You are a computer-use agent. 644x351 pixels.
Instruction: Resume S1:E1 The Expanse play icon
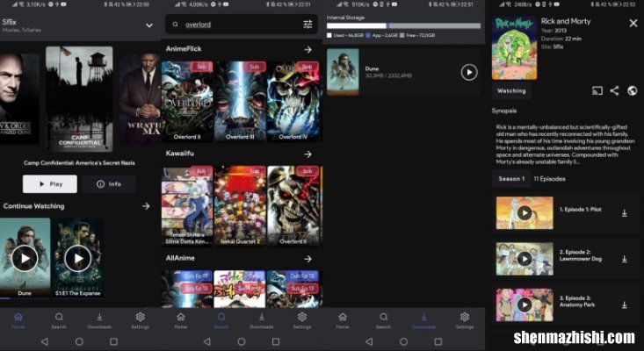(x=77, y=258)
